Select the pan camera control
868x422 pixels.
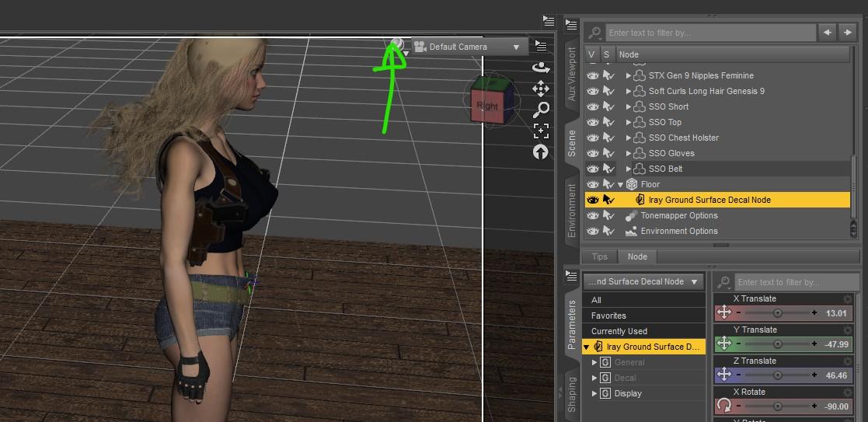tap(541, 89)
